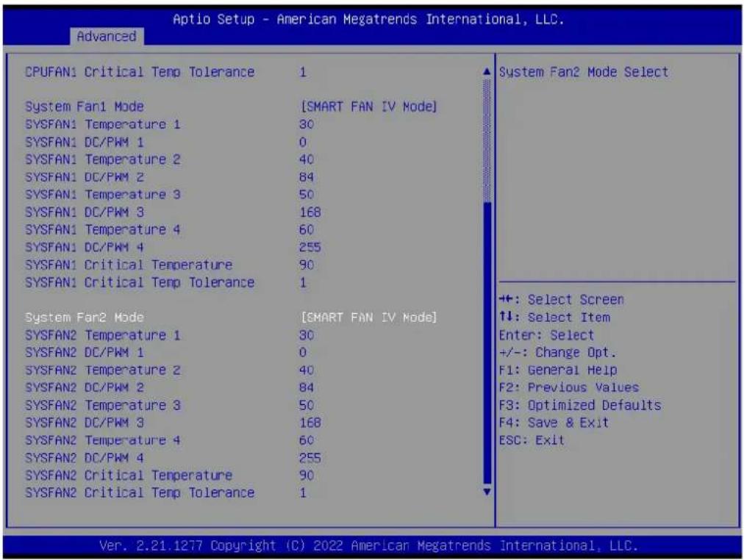Edit SYSFAN2 DC/PWM 3 value 168
The width and height of the screenshot is (744, 560).
tap(310, 423)
